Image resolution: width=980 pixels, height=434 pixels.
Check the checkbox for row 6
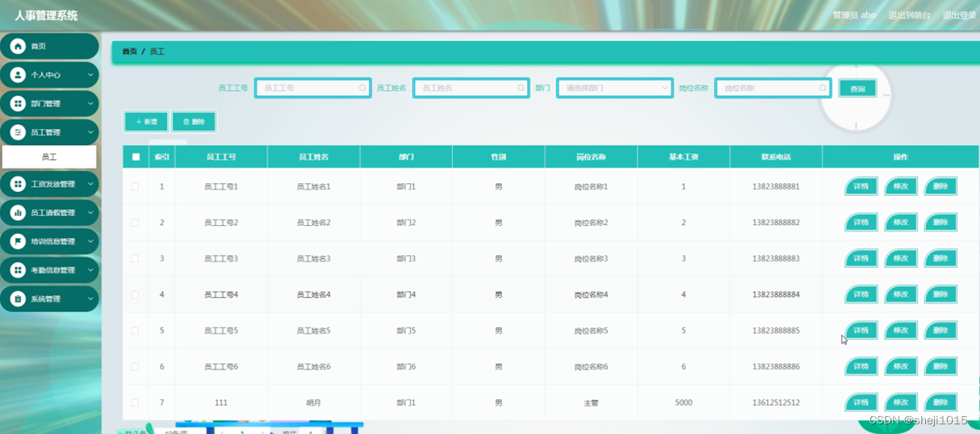(x=135, y=366)
